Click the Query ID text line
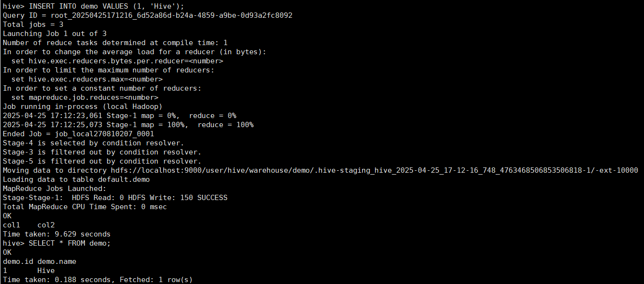The image size is (644, 284). pyautogui.click(x=147, y=15)
